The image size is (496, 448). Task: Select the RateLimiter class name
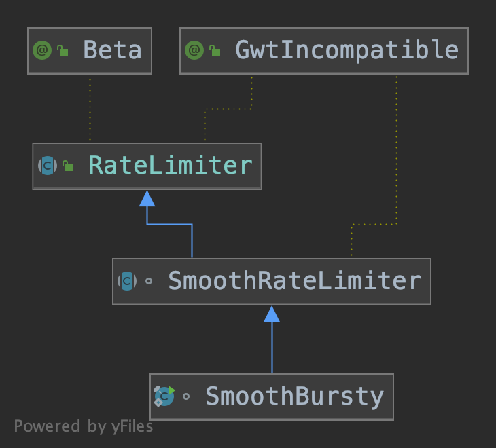click(x=170, y=166)
